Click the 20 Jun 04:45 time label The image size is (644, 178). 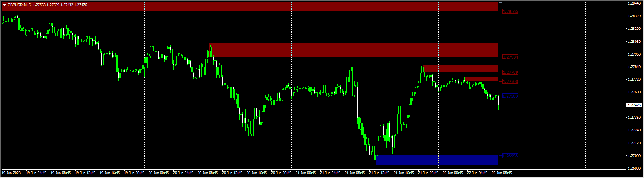click(x=183, y=173)
